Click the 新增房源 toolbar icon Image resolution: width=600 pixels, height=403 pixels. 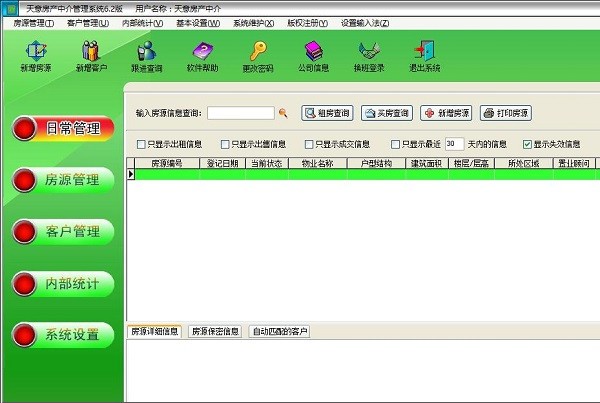point(37,55)
